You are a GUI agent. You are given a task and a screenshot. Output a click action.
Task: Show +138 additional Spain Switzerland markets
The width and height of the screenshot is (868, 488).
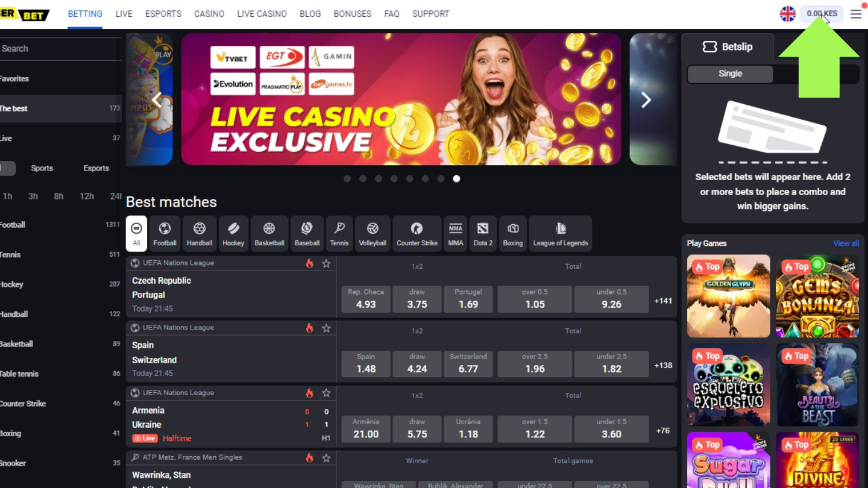[663, 365]
